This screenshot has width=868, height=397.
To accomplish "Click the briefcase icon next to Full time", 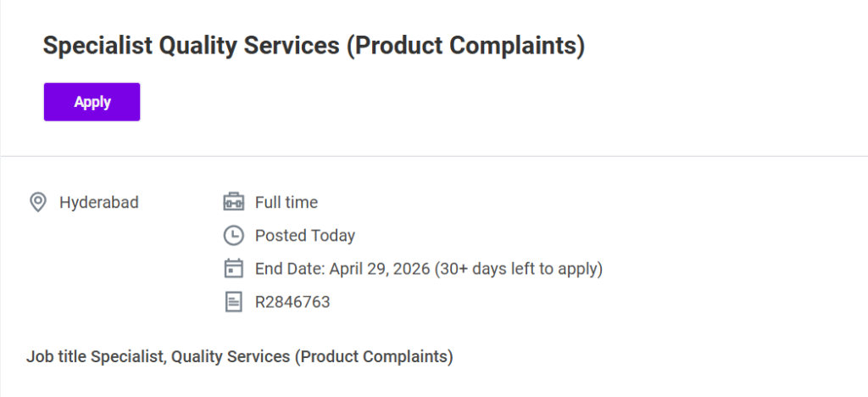I will coord(233,202).
